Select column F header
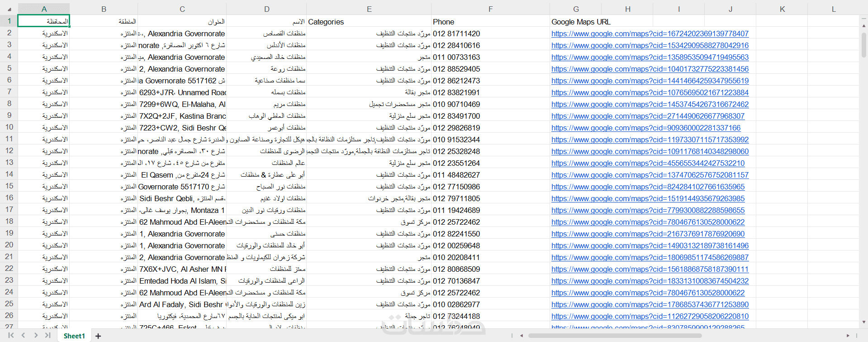Screen dimensions: 868x342 click(490, 9)
